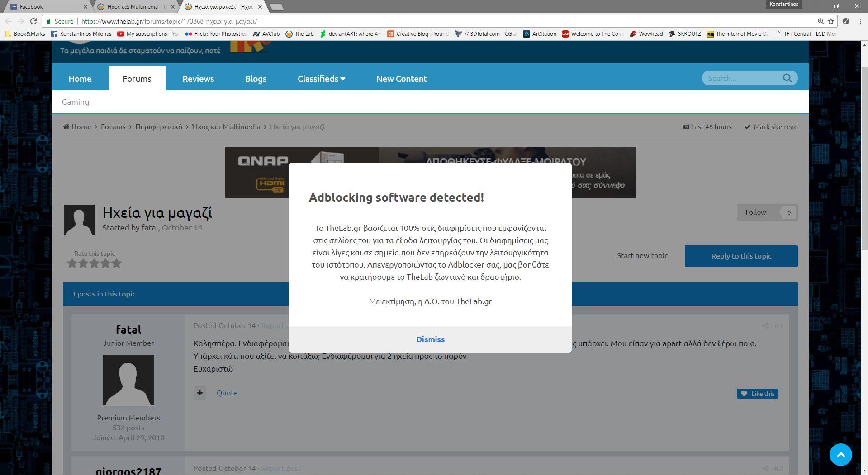Open the Reviews navigation tab

(198, 79)
